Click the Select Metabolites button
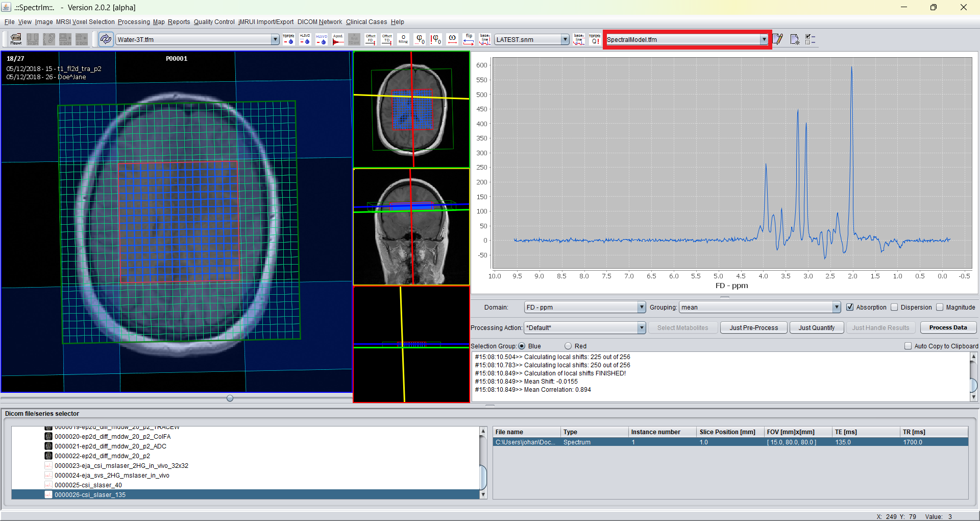The width and height of the screenshot is (980, 521). (x=682, y=327)
